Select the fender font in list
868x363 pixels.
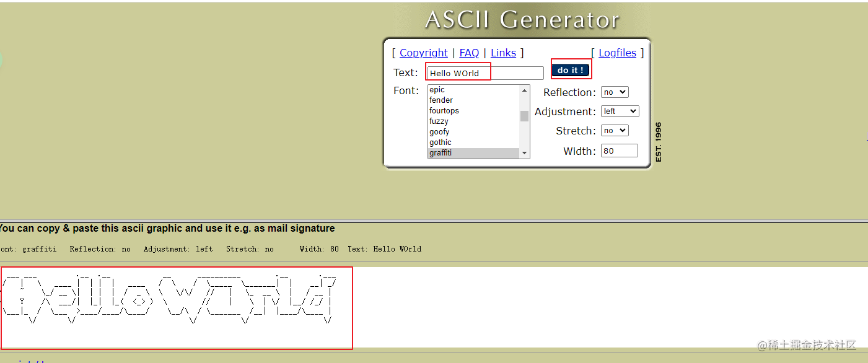pyautogui.click(x=474, y=100)
